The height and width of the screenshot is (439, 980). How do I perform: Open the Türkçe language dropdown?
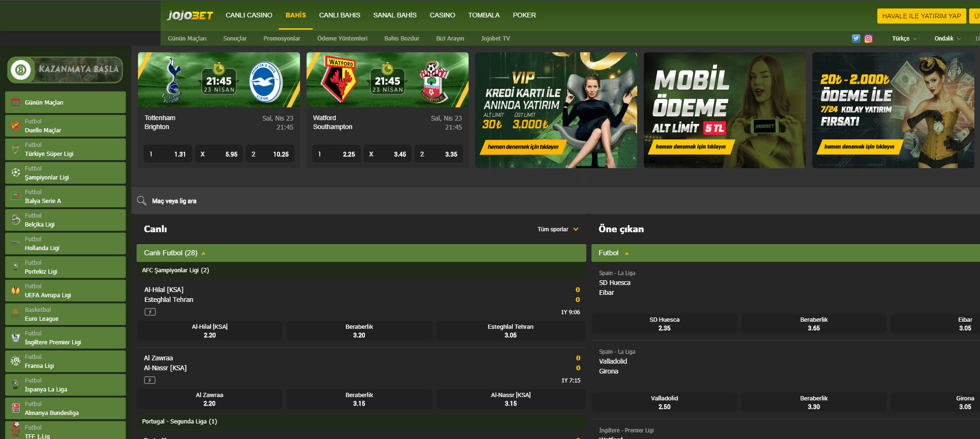point(904,39)
